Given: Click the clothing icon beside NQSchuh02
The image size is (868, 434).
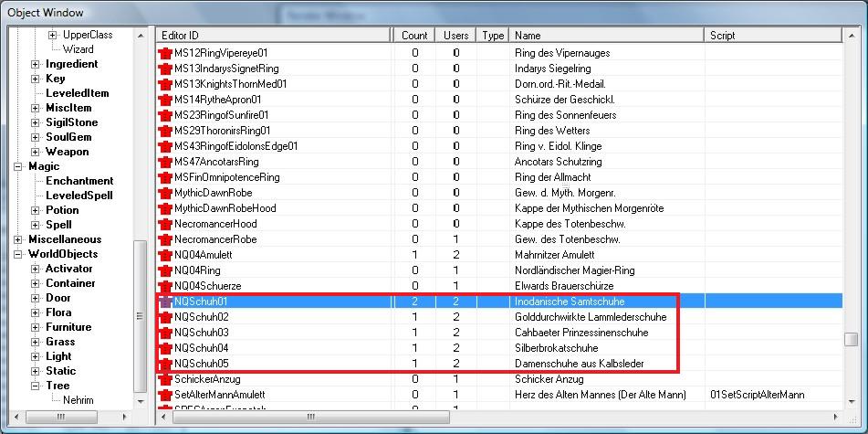Looking at the screenshot, I should 166,317.
